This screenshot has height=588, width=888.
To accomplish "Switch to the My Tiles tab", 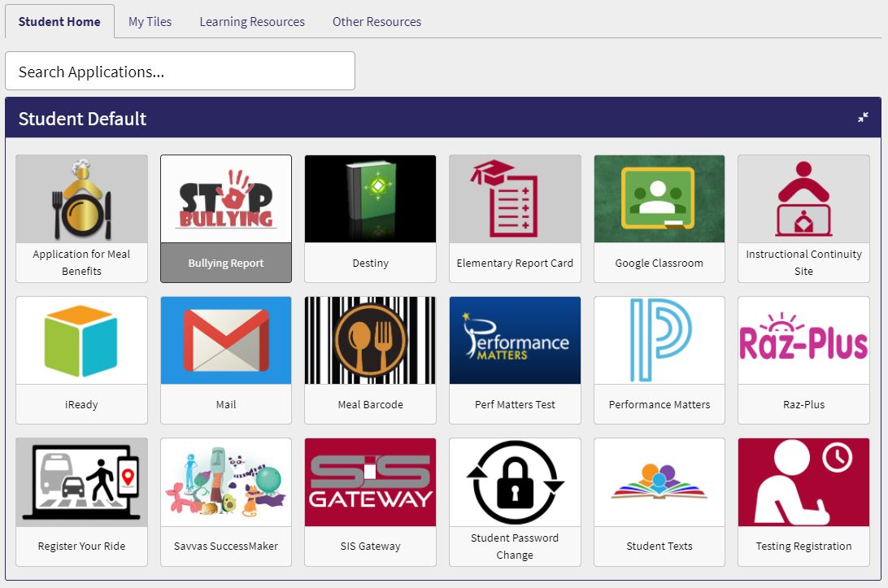I will 150,22.
